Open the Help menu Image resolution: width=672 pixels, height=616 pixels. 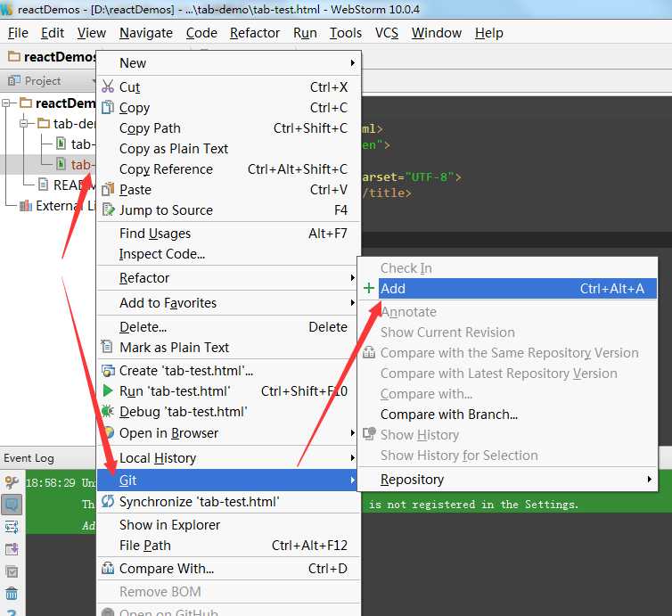point(489,33)
